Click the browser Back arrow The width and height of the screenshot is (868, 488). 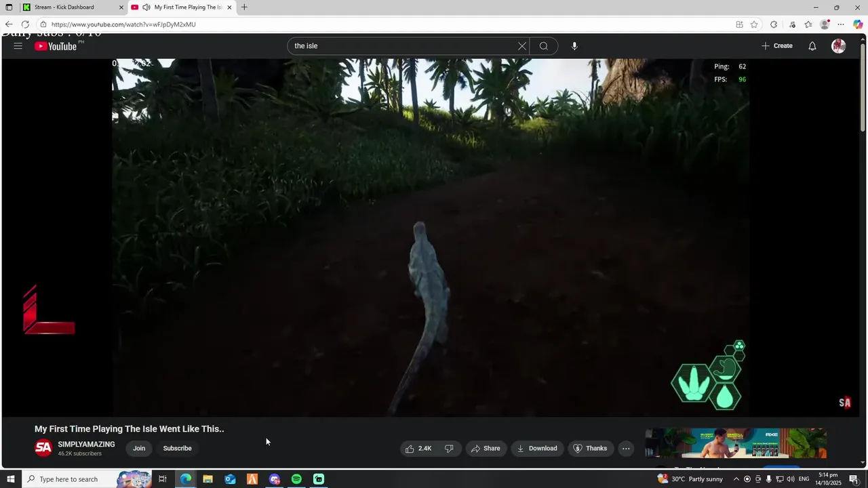pyautogui.click(x=9, y=24)
